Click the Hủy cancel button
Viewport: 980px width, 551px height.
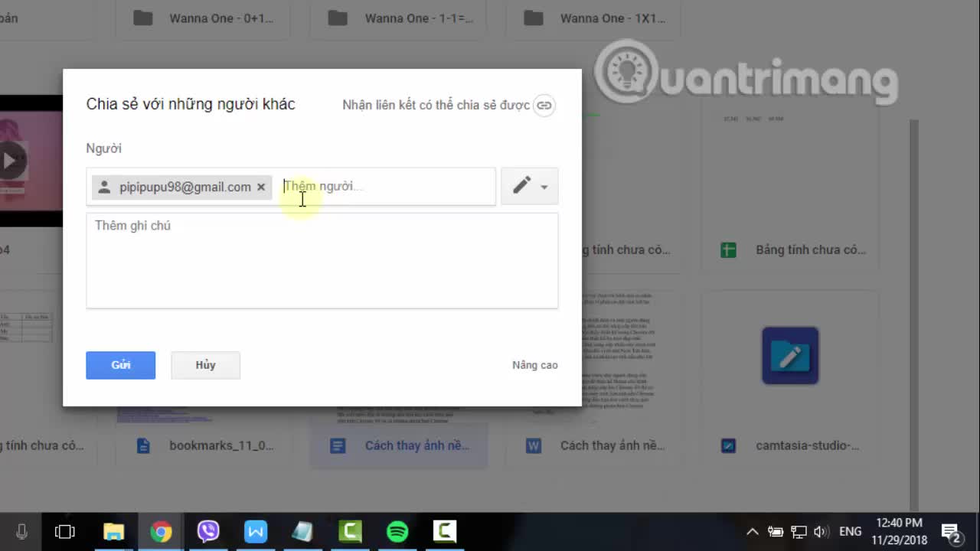click(x=205, y=365)
